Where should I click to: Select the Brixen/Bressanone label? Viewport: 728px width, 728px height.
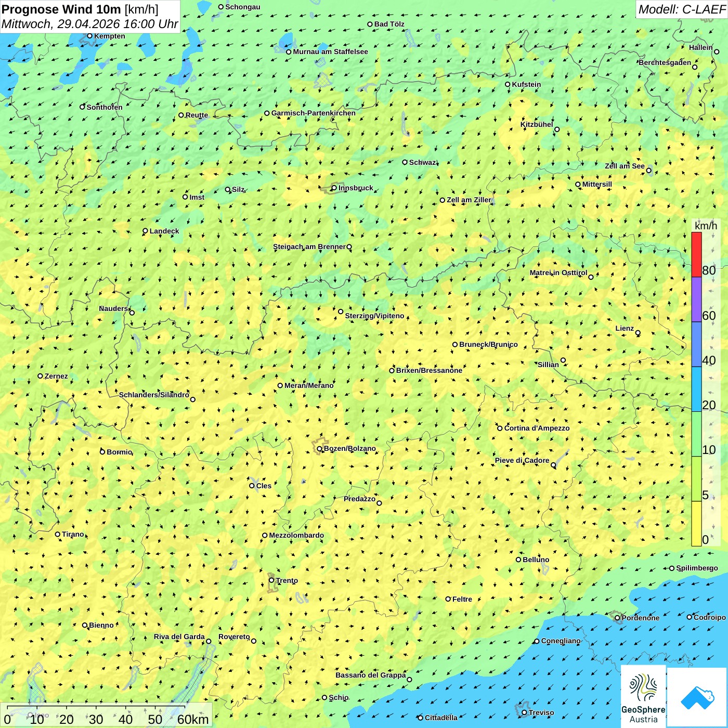pyautogui.click(x=429, y=370)
